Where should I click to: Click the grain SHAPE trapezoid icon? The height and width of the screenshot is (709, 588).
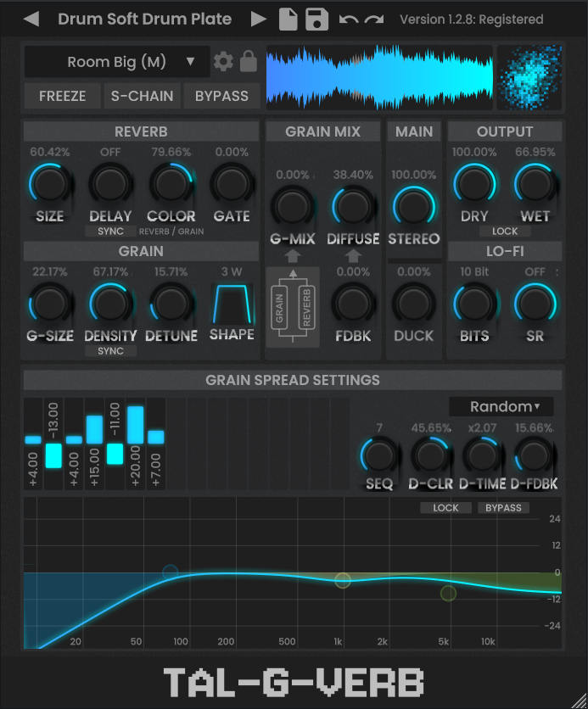coord(232,304)
